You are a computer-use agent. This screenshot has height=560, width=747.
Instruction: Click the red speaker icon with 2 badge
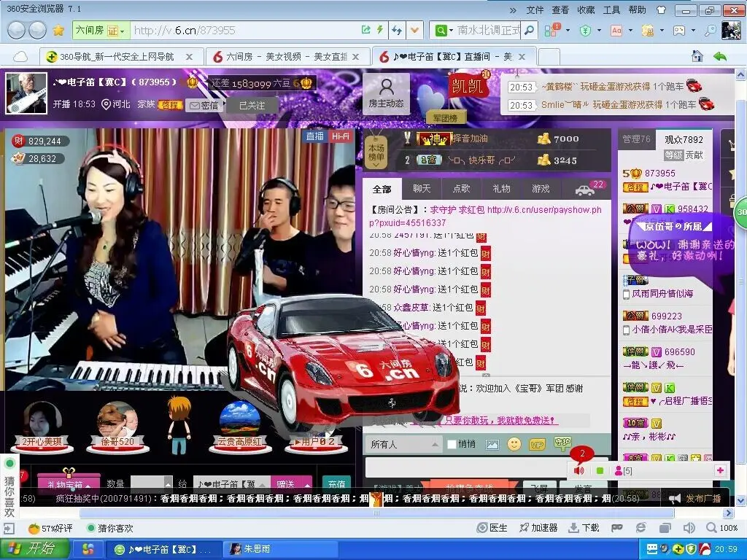(x=578, y=471)
